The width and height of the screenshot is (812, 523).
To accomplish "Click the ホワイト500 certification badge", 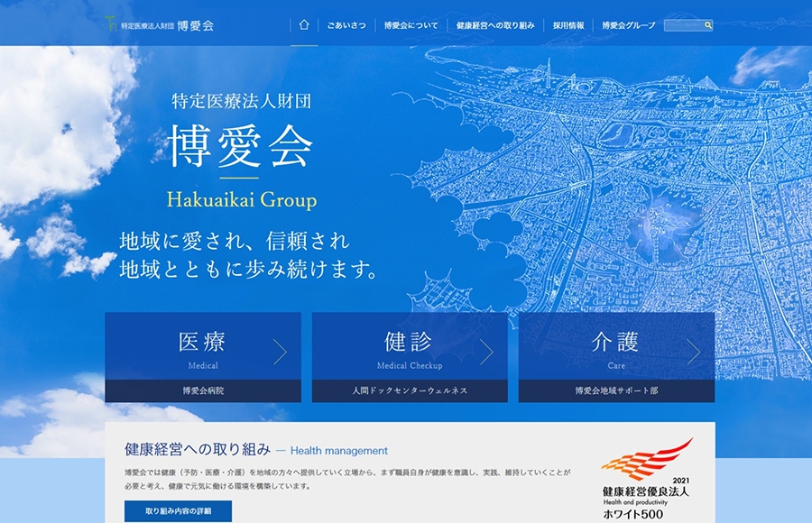I will (646, 479).
